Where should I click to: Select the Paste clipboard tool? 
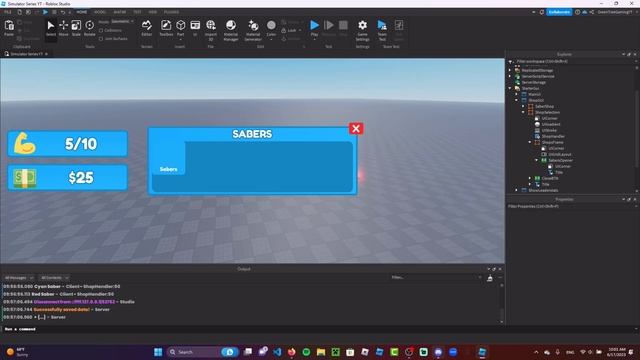(x=9, y=28)
